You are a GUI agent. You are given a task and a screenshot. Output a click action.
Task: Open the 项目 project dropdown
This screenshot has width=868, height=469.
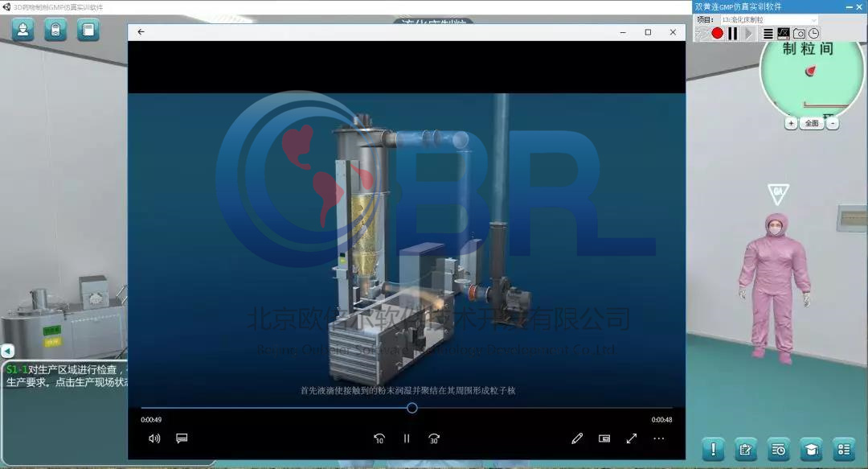tap(769, 19)
